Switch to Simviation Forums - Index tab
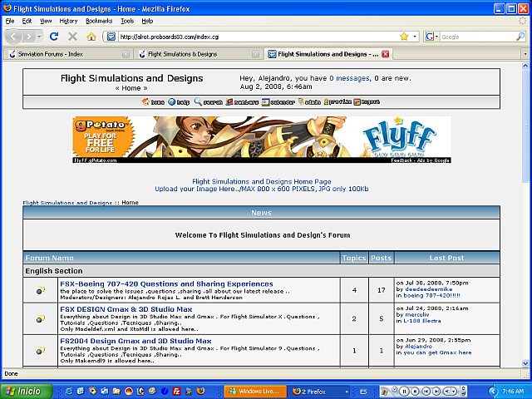532x399 pixels. [68, 54]
